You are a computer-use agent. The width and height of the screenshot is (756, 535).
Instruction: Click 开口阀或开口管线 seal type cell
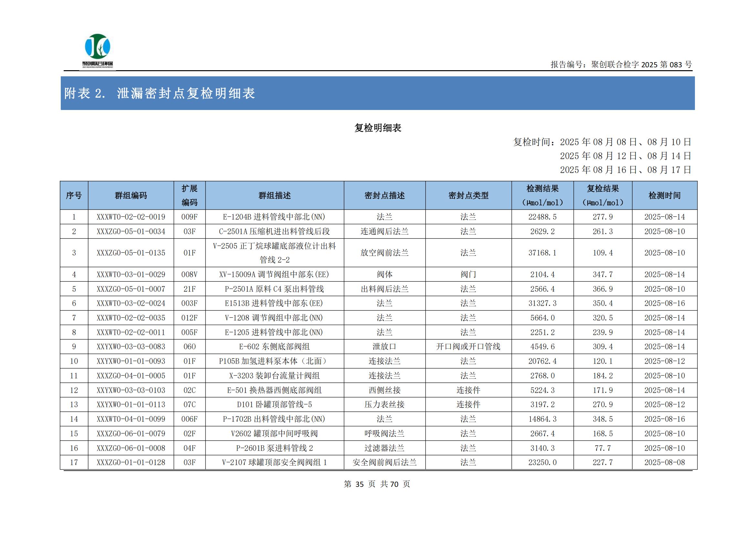click(468, 346)
